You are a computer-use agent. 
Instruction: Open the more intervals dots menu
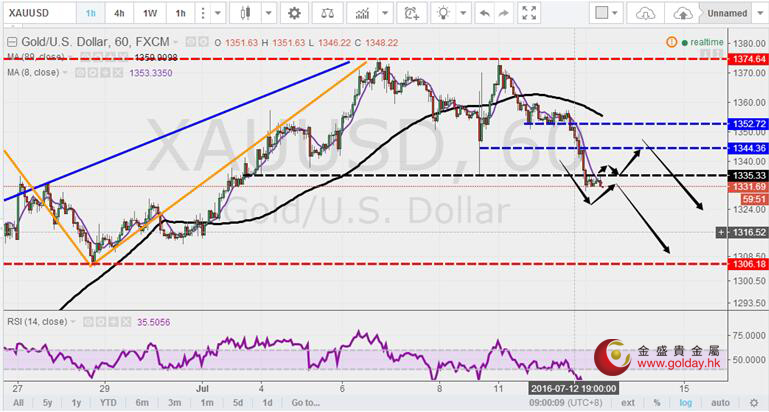(203, 13)
